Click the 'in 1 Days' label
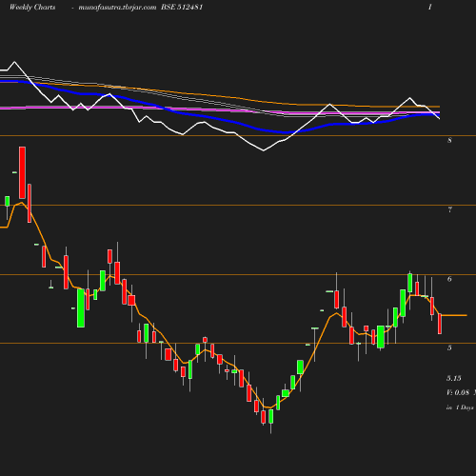The image size is (476, 476). click(x=460, y=407)
